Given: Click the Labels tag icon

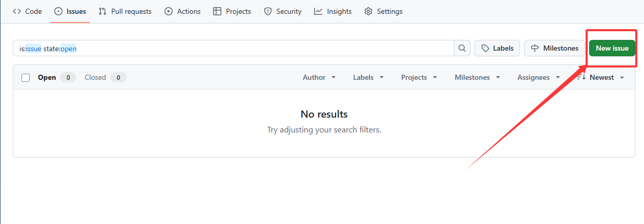Looking at the screenshot, I should click(485, 49).
